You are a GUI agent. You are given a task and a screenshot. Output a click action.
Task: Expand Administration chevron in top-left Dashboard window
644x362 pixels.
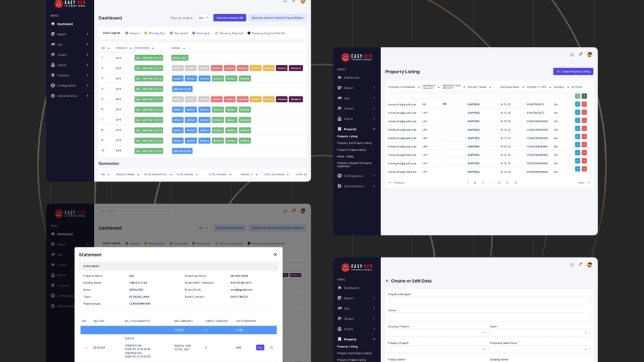pos(87,96)
